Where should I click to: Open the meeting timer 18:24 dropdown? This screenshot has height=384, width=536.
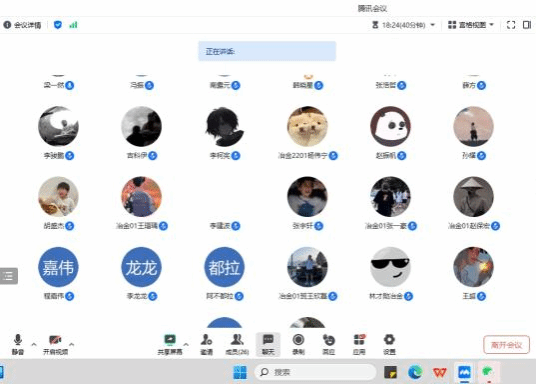click(x=403, y=25)
